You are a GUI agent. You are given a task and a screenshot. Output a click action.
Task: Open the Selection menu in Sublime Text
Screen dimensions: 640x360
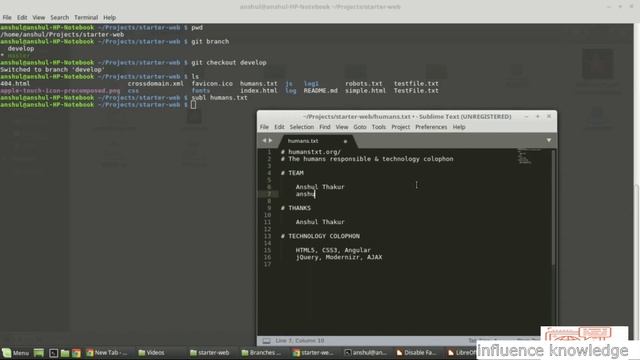pyautogui.click(x=302, y=127)
